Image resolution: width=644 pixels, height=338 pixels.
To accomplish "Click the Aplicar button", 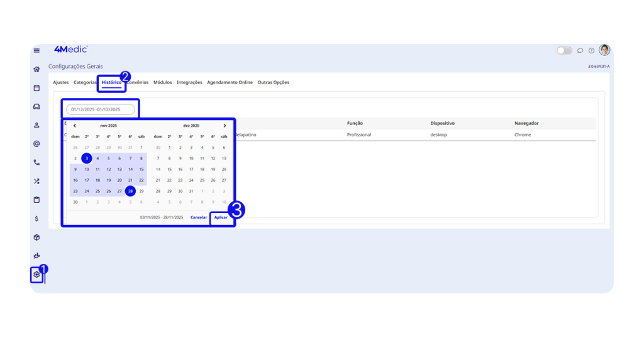I will 221,217.
